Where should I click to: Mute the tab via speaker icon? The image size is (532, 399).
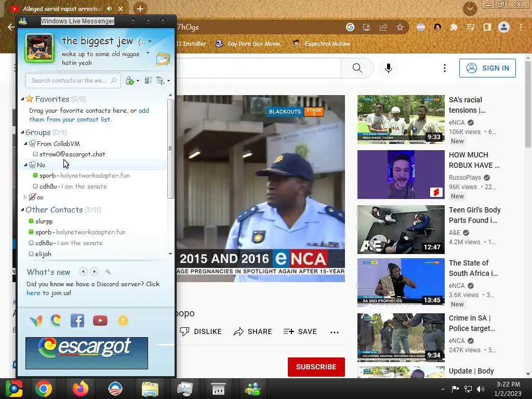[109, 9]
